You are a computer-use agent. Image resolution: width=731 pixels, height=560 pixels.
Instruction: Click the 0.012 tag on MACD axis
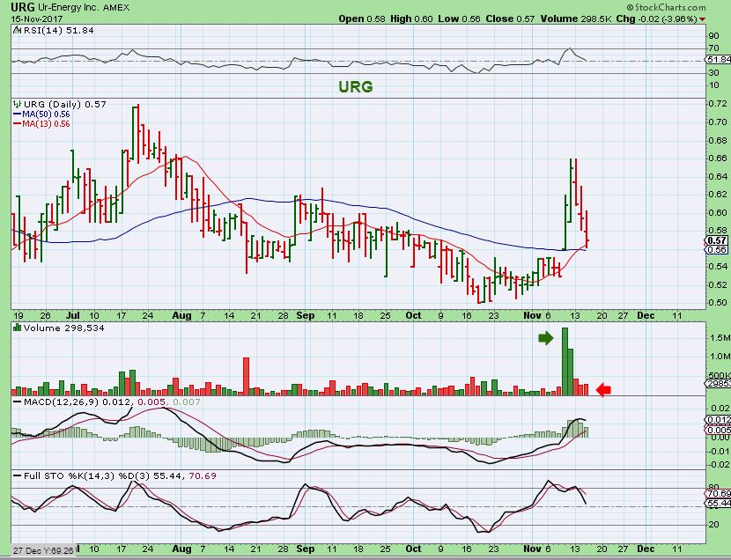pos(719,420)
